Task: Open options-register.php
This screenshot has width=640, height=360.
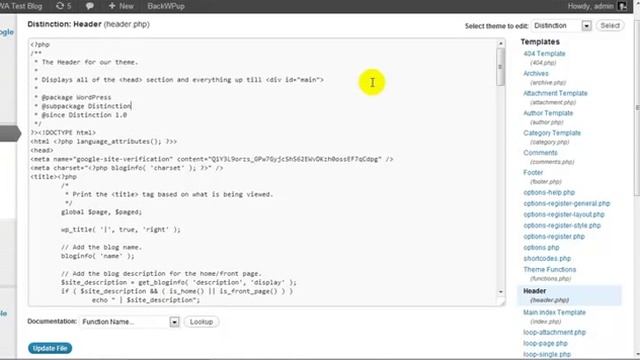Action: pyautogui.click(x=554, y=236)
